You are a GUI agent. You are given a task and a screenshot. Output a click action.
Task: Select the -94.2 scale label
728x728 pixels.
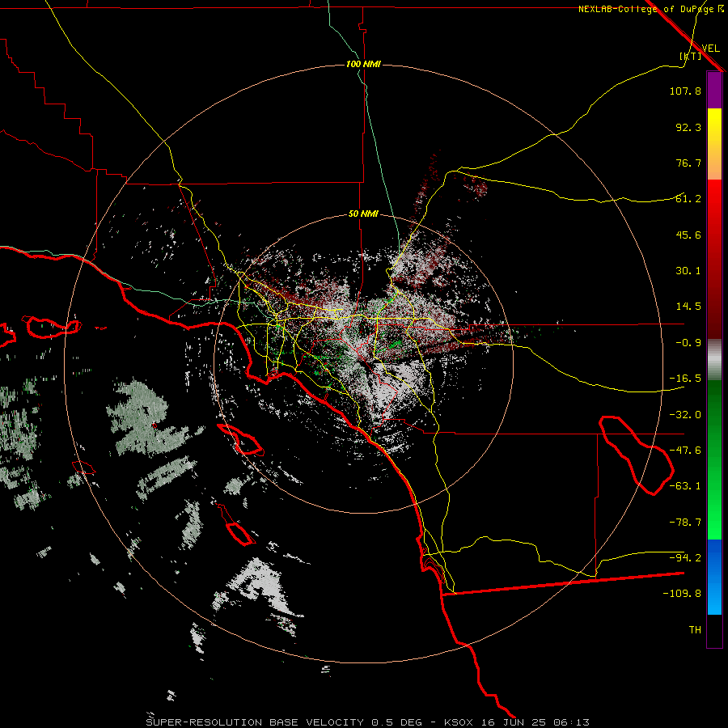pyautogui.click(x=685, y=558)
